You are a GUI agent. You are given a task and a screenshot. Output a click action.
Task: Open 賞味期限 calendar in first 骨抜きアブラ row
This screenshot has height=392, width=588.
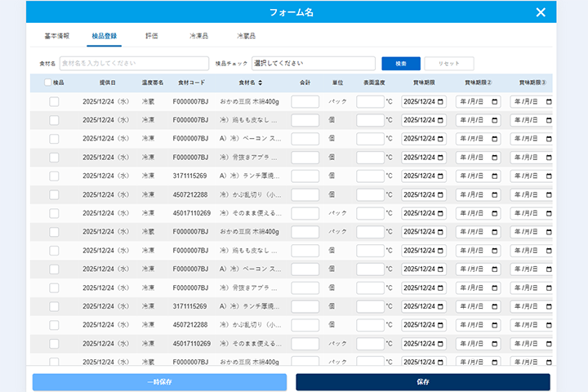click(440, 158)
